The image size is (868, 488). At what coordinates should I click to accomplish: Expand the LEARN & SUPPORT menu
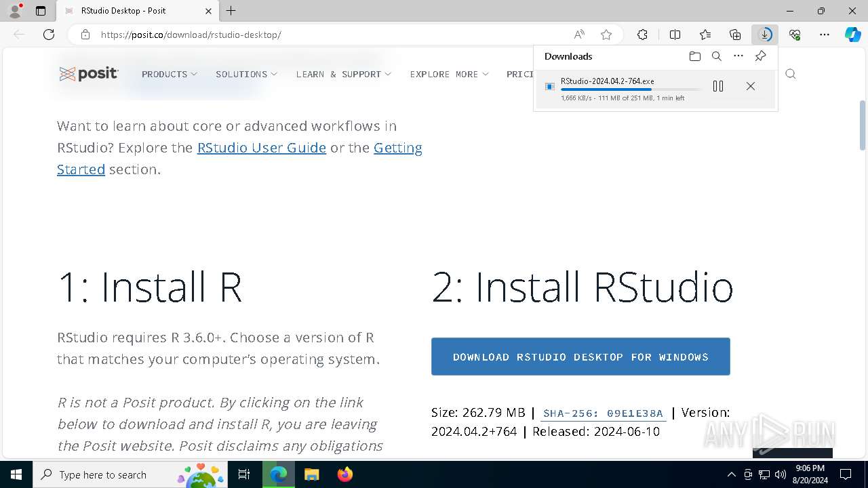[x=344, y=75]
